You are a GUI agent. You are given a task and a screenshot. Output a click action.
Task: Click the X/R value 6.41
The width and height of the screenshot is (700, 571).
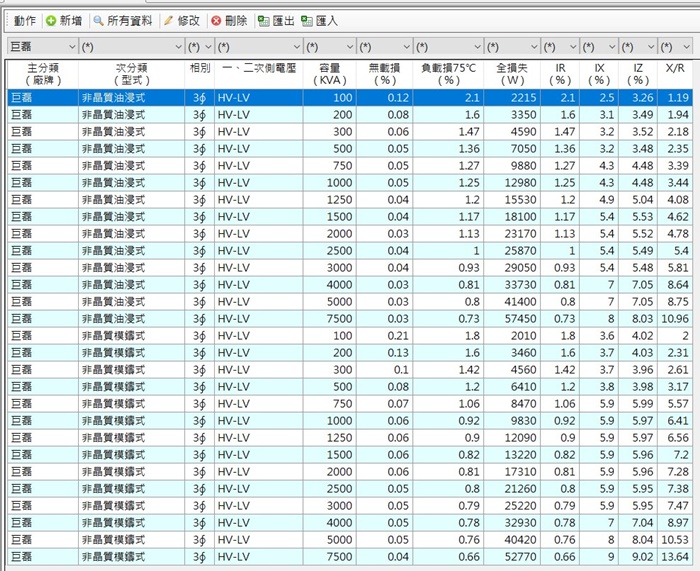coord(678,421)
